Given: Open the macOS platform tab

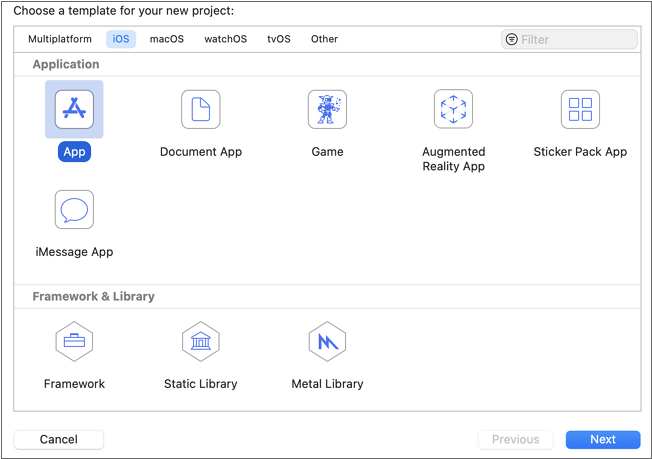Looking at the screenshot, I should (167, 39).
